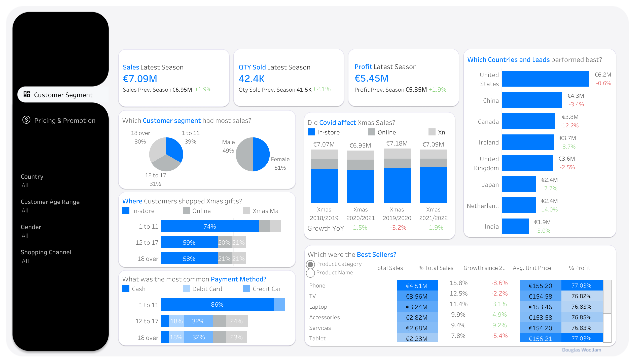The height and width of the screenshot is (362, 644).
Task: Click the 59% in-store bar for 12 to 17
Action: click(x=189, y=242)
